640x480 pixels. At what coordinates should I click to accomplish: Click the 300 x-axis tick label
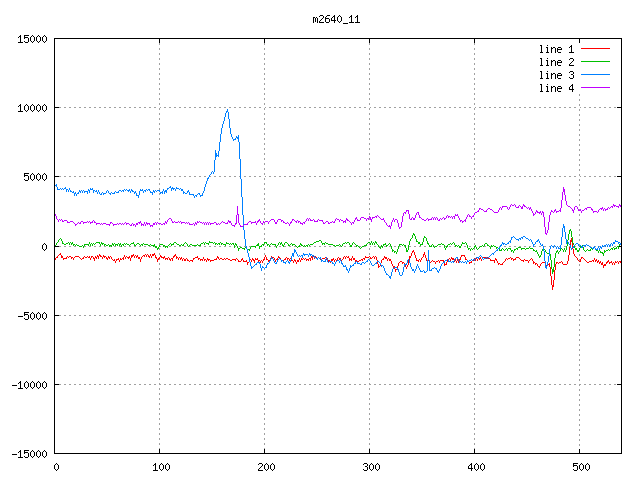pyautogui.click(x=370, y=467)
